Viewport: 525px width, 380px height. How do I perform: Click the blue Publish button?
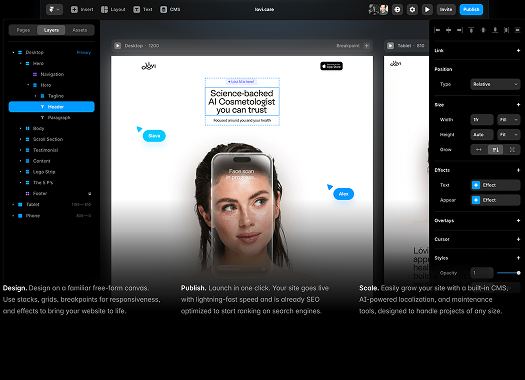[x=471, y=9]
